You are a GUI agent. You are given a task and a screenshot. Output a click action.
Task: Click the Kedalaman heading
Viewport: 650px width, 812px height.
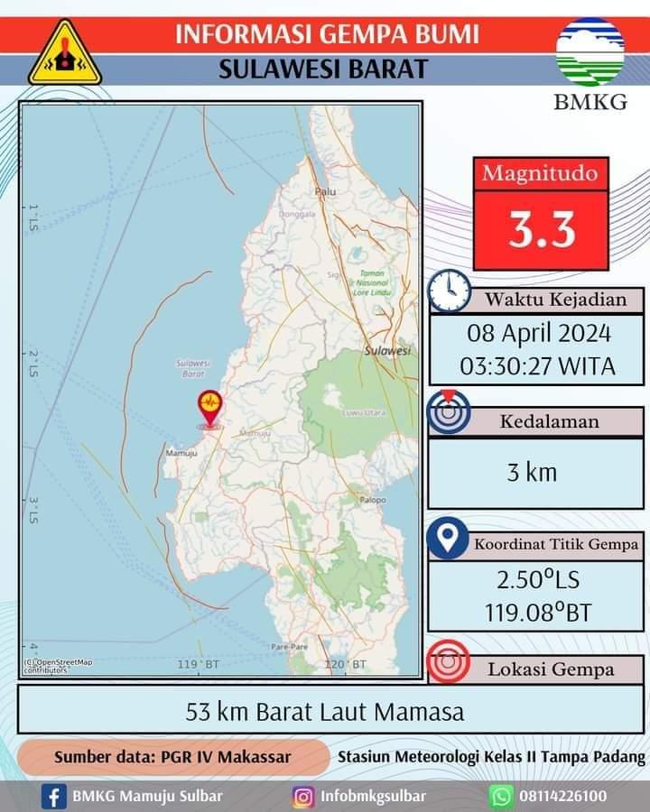tap(550, 421)
